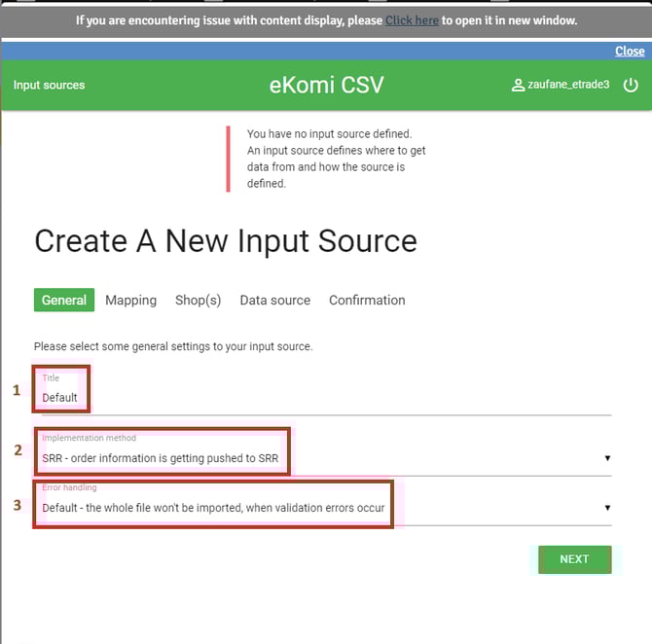
Task: Click the no input source warning message
Action: pos(336,159)
